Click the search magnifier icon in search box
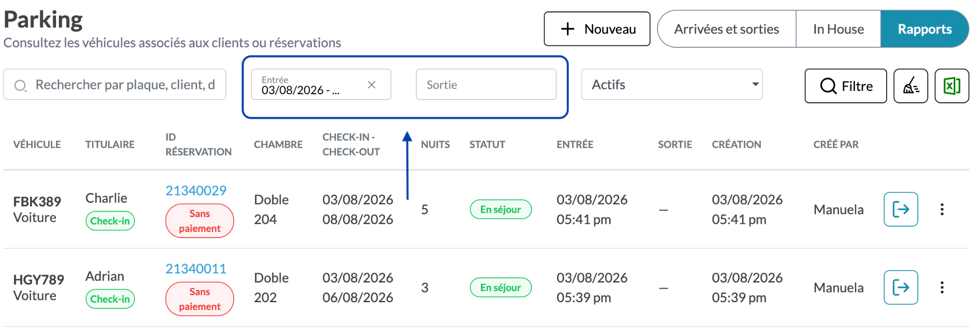The image size is (980, 329). [x=20, y=86]
